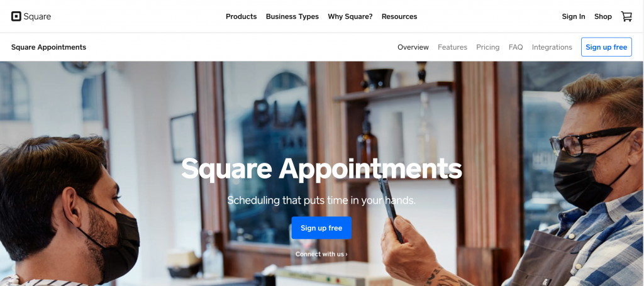The width and height of the screenshot is (644, 286).
Task: Expand the Resources menu
Action: (399, 16)
